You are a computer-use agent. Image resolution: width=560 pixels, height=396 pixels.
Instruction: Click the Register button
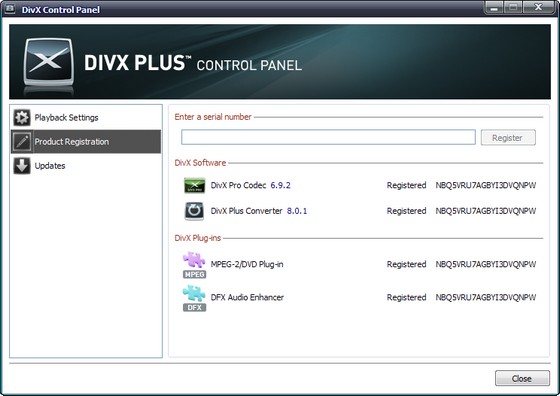click(508, 137)
